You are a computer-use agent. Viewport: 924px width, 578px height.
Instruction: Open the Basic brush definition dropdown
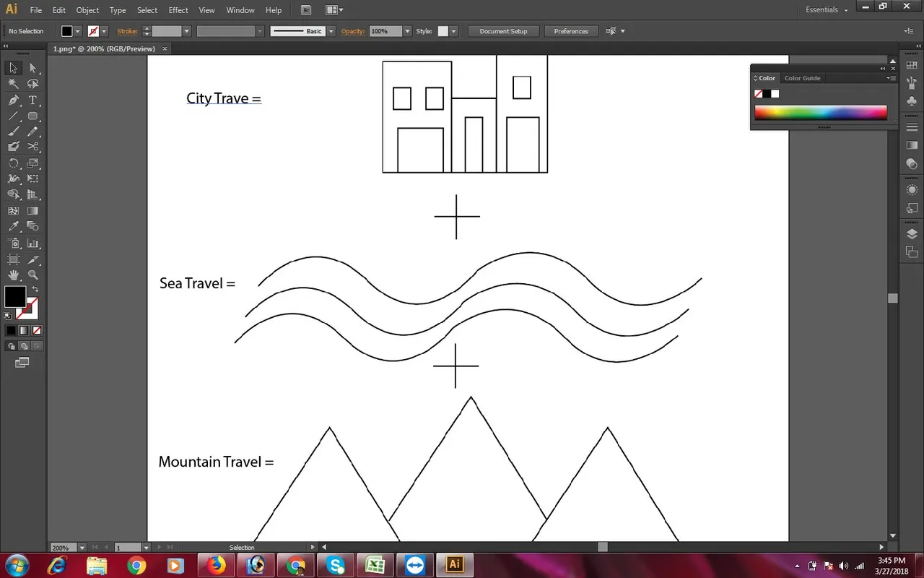[331, 31]
